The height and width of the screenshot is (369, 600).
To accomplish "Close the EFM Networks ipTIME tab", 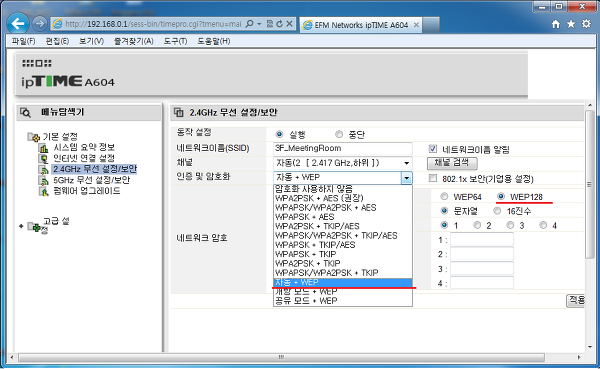I will tap(416, 25).
